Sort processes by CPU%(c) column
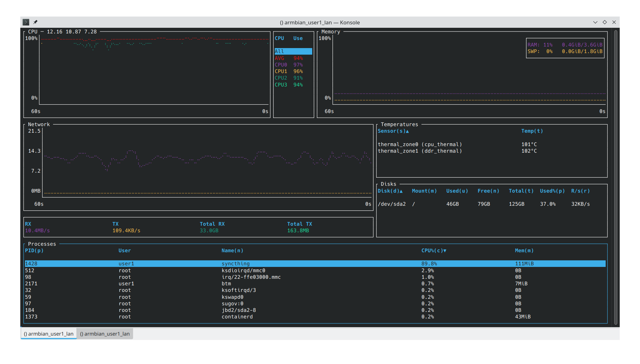640x364 pixels. pyautogui.click(x=434, y=251)
